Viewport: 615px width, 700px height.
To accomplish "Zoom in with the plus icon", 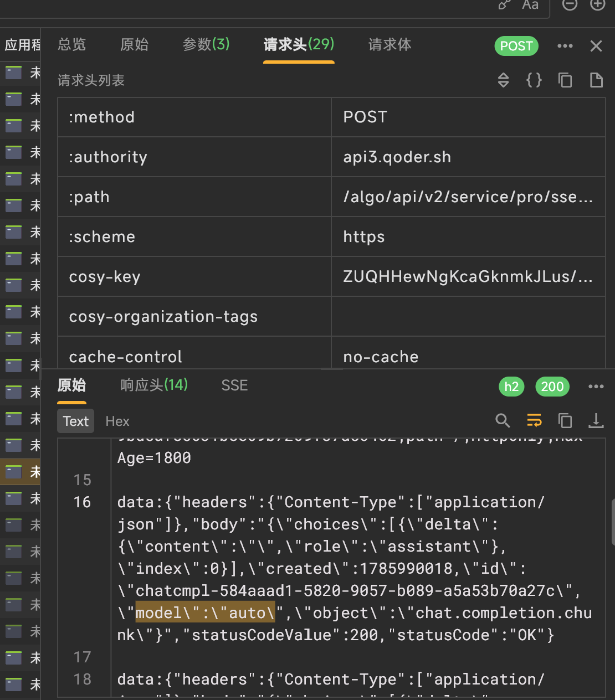I will 597,4.
